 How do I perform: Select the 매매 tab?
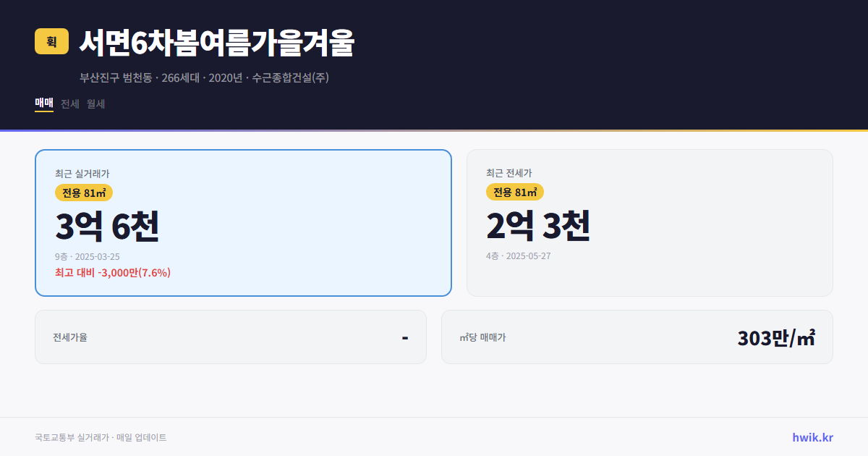(43, 104)
